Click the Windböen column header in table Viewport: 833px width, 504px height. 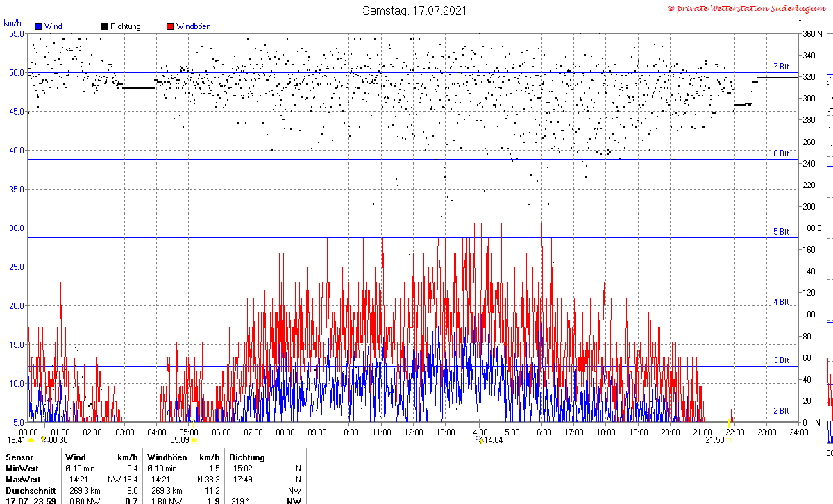167,457
